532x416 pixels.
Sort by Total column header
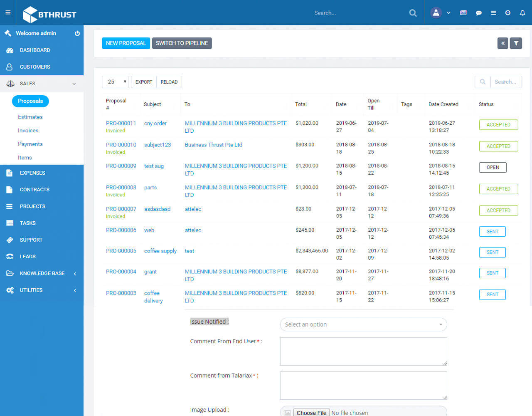pos(301,104)
